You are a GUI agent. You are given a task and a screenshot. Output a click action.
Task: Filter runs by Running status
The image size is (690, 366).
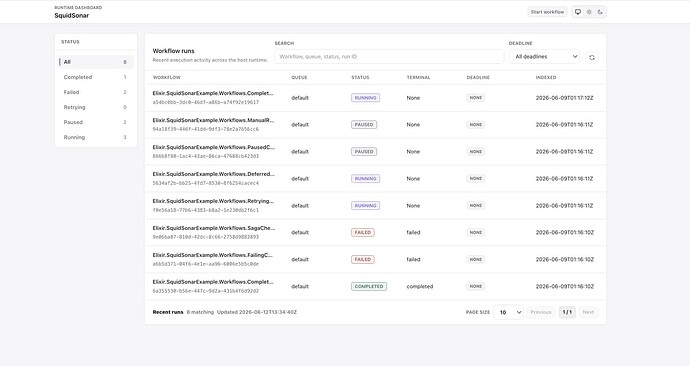click(x=96, y=137)
